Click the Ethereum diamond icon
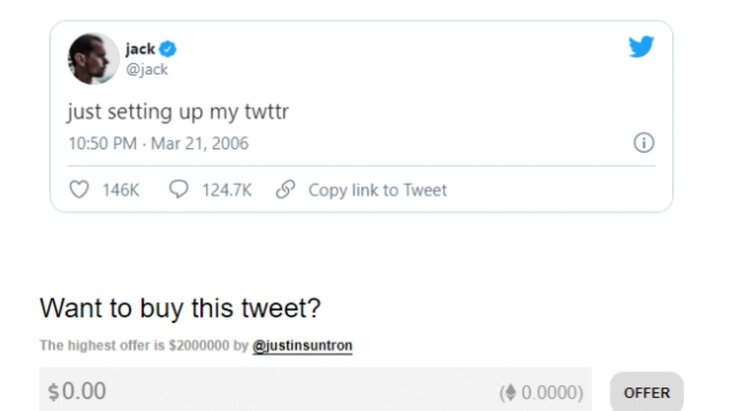Image resolution: width=730 pixels, height=411 pixels. tap(511, 392)
